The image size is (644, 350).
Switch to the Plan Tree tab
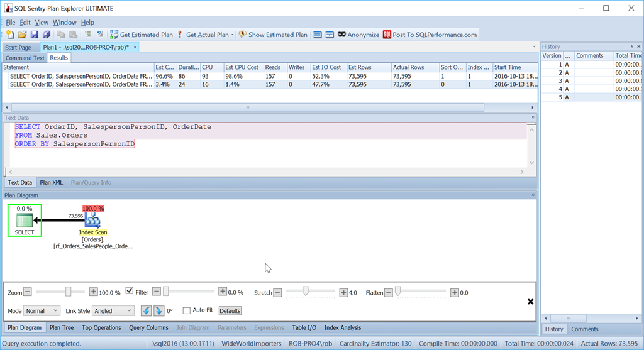[62, 327]
